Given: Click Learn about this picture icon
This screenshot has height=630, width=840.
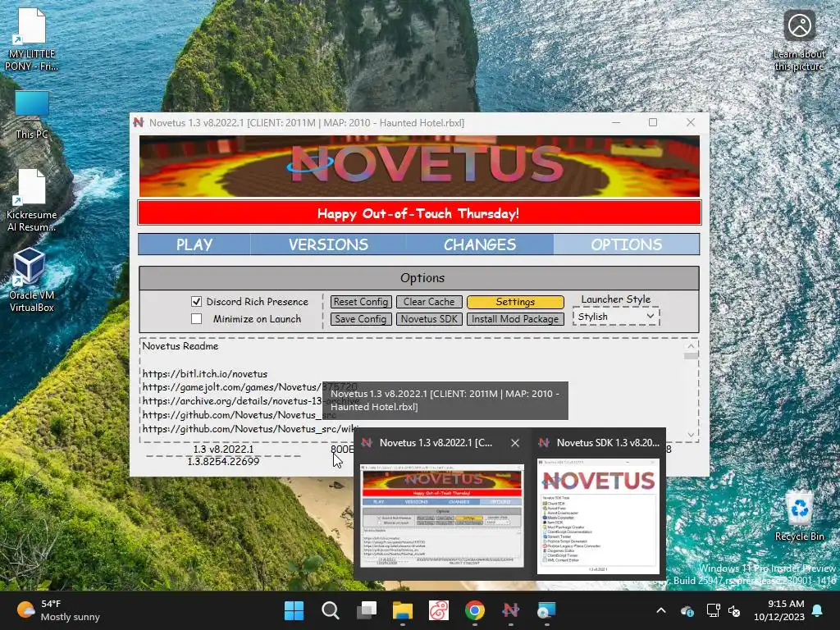Looking at the screenshot, I should (x=799, y=41).
